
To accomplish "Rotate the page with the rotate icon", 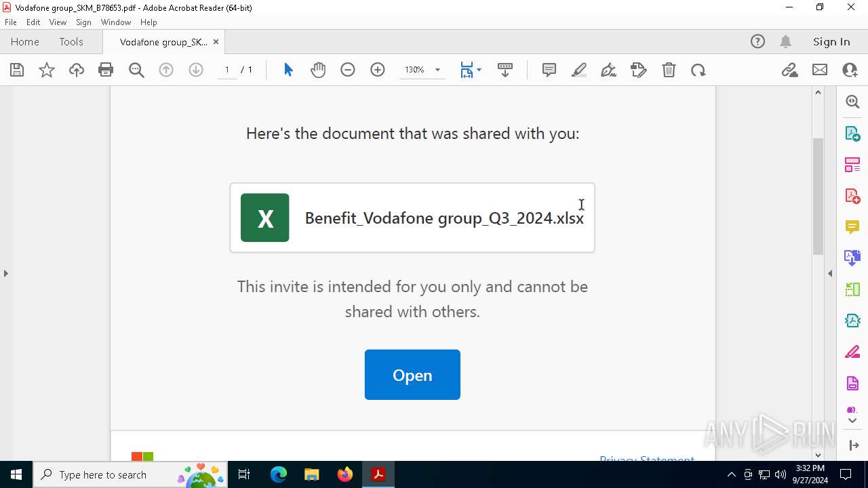I will [x=698, y=70].
